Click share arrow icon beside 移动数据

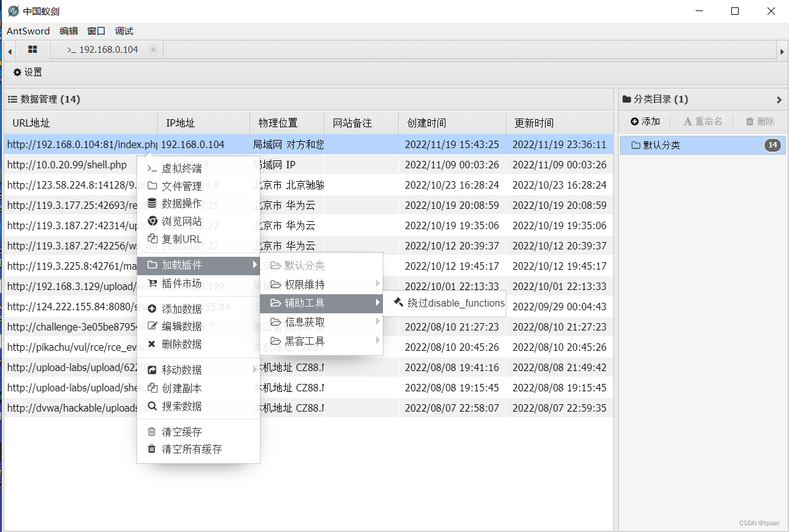click(152, 370)
